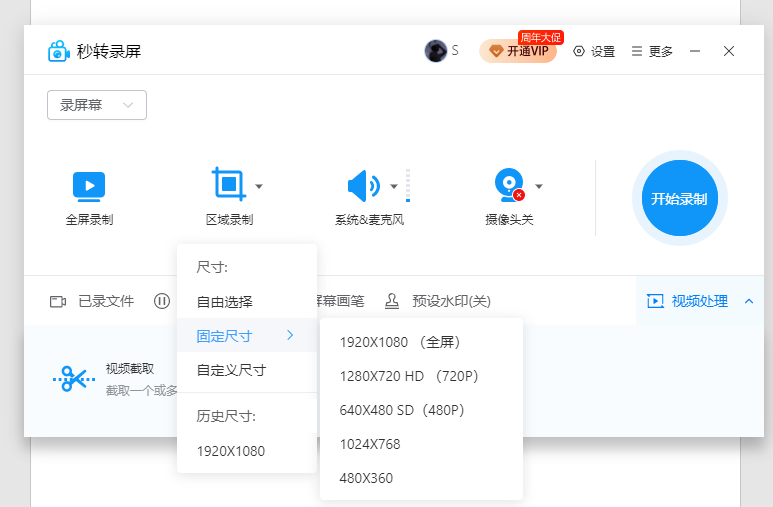Click the 预设水印(关) stamp icon
The width and height of the screenshot is (773, 507).
[392, 301]
